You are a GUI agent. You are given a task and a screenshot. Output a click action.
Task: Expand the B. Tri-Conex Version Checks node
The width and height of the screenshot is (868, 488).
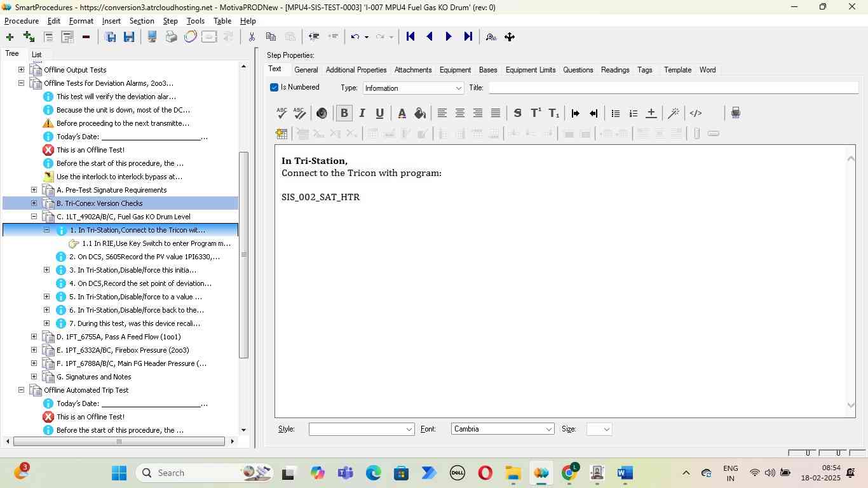tap(34, 203)
